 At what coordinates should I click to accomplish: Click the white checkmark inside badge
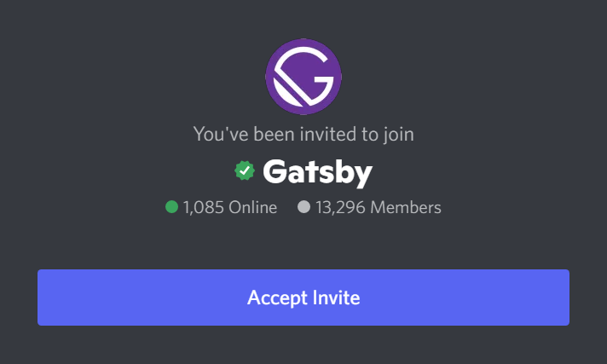[245, 170]
